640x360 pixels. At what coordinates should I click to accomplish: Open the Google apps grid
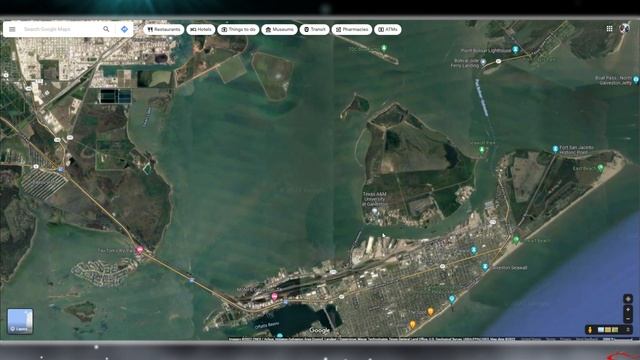click(609, 29)
